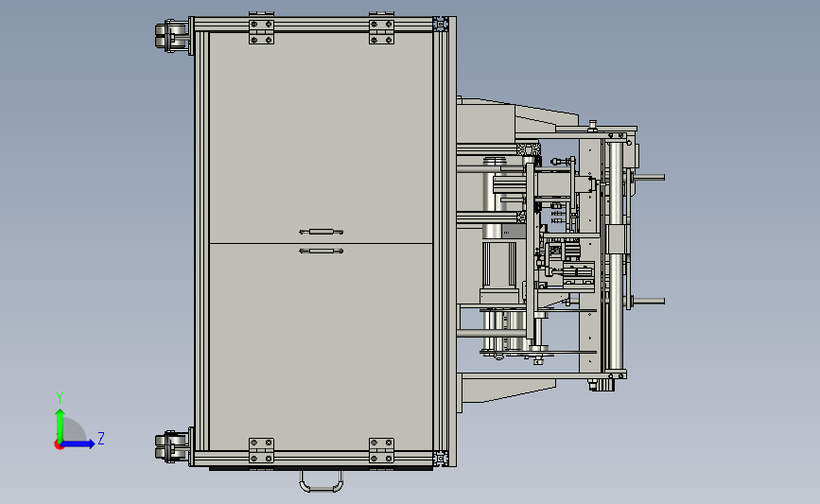Select the long vertical roller on the right assembly
Viewport: 820px width, 504px height.
[616, 256]
